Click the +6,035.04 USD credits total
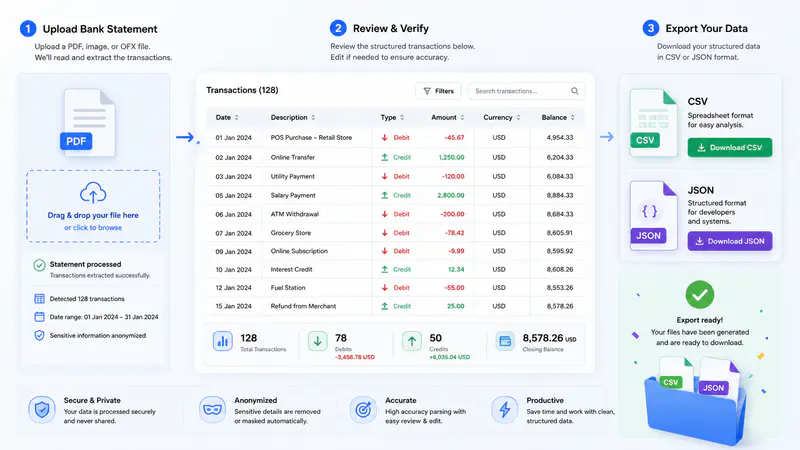The height and width of the screenshot is (450, 800). tap(449, 357)
